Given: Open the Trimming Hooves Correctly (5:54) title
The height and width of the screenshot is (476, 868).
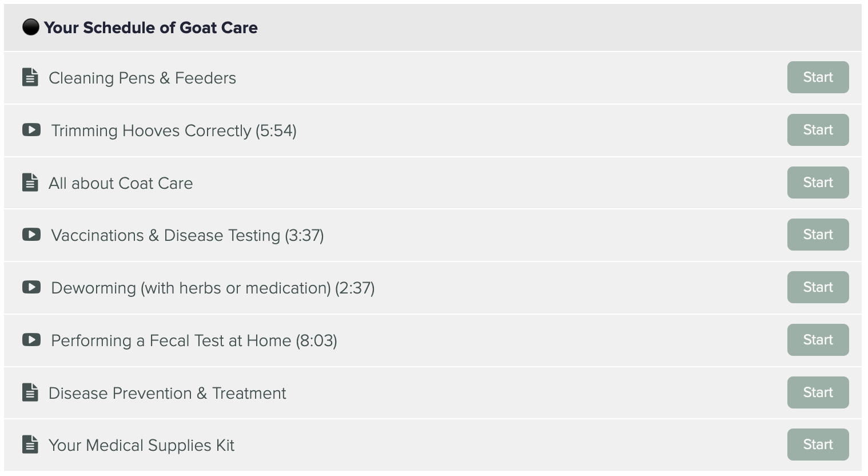Looking at the screenshot, I should click(x=174, y=130).
